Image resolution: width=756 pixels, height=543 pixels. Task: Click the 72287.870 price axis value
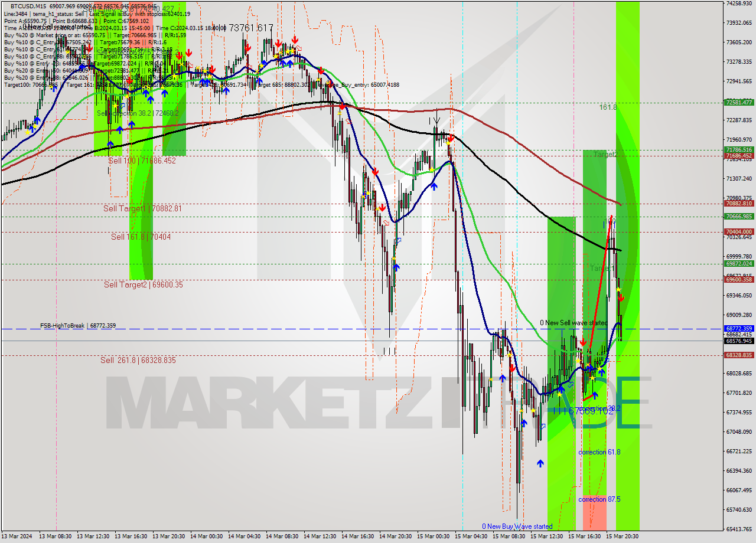(x=739, y=120)
